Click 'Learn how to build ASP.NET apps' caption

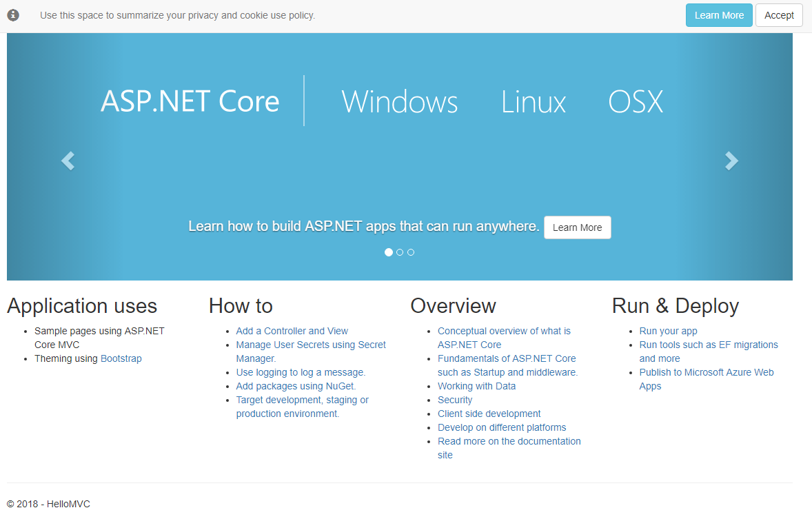[363, 226]
